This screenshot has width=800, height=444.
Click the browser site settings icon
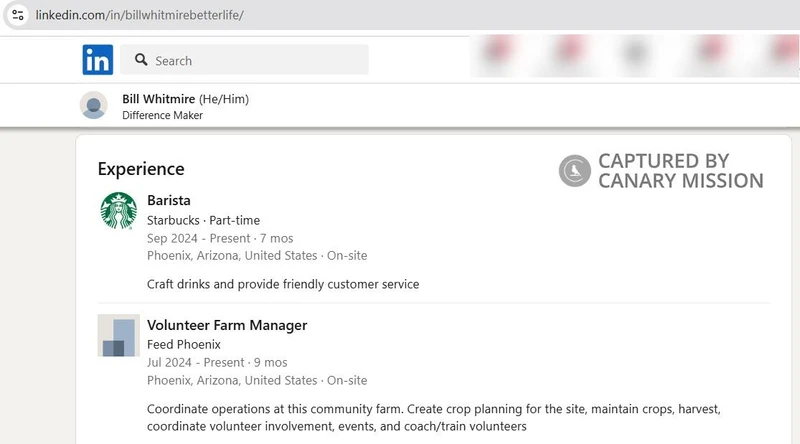tap(18, 15)
